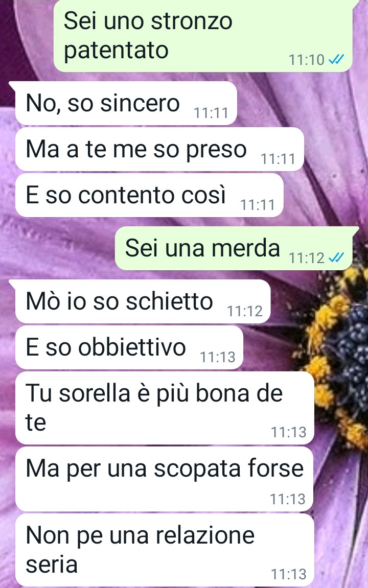
Task: Click the timestamp on 'Non pe una relazione seria'
Action: pyautogui.click(x=288, y=574)
